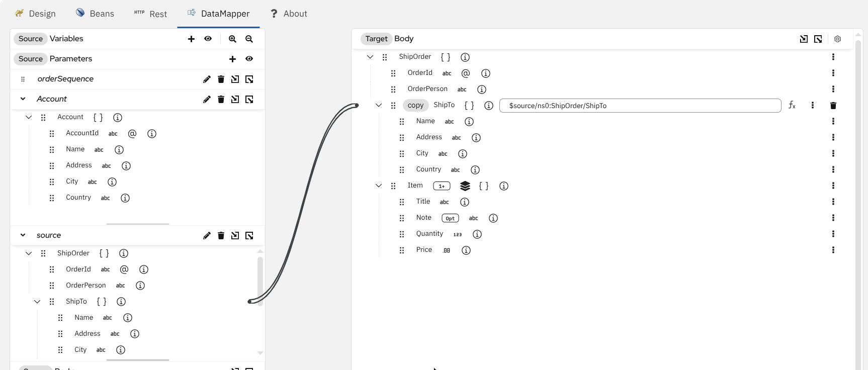Collapse the source parameter panel

23,235
